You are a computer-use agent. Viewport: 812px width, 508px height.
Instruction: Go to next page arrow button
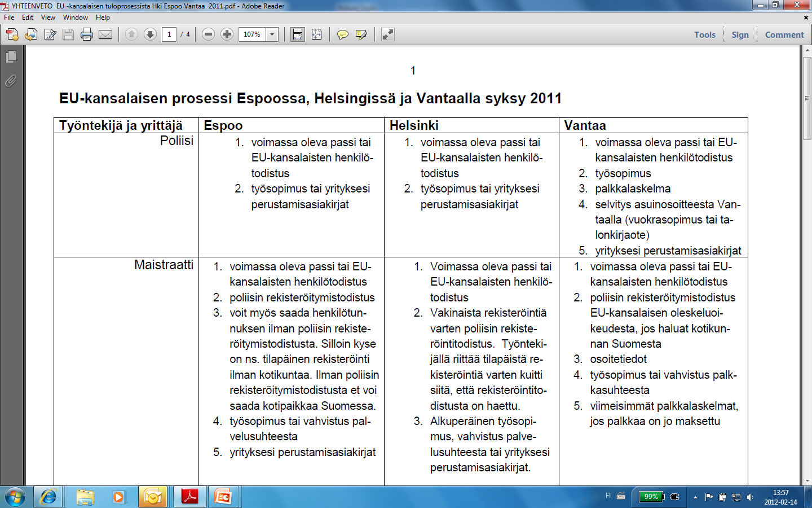tap(150, 34)
